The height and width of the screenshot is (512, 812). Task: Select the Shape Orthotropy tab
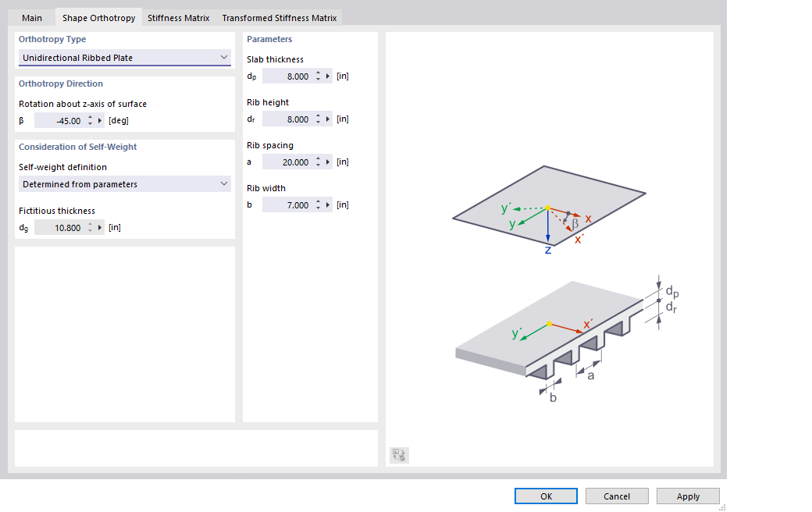[x=98, y=18]
